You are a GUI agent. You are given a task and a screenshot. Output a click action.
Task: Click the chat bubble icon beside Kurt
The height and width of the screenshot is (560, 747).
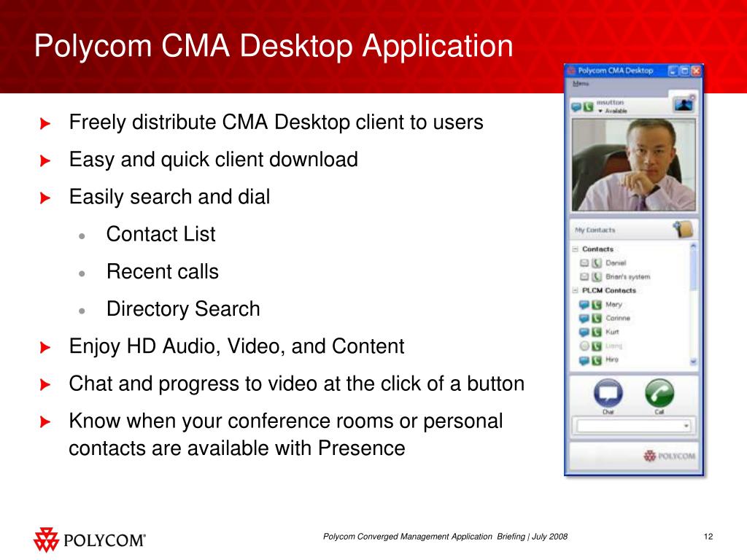(584, 332)
